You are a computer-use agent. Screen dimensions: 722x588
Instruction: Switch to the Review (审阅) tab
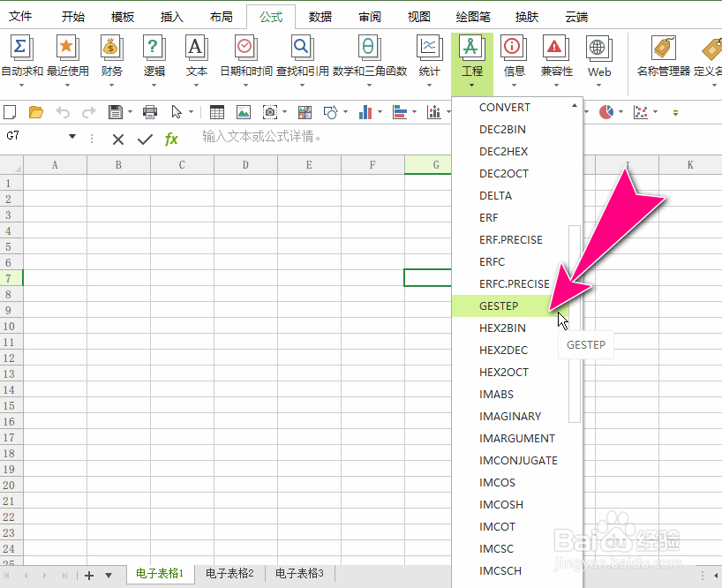tap(370, 17)
